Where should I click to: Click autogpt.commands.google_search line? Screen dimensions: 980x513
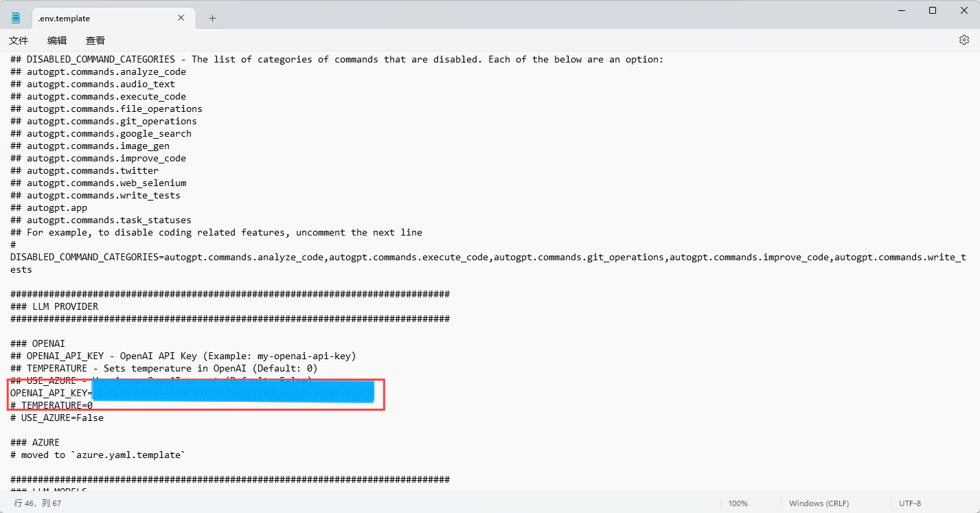[101, 133]
